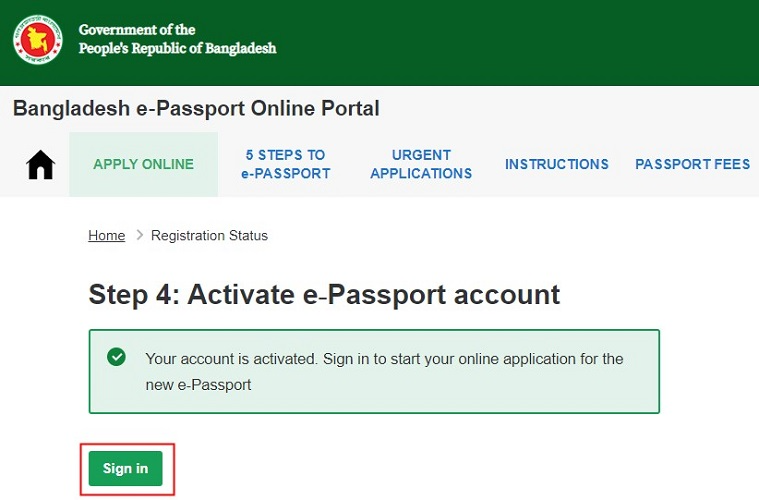This screenshot has height=500, width=759.
Task: Click the 'new e-Passport' line in the alert
Action: (198, 384)
